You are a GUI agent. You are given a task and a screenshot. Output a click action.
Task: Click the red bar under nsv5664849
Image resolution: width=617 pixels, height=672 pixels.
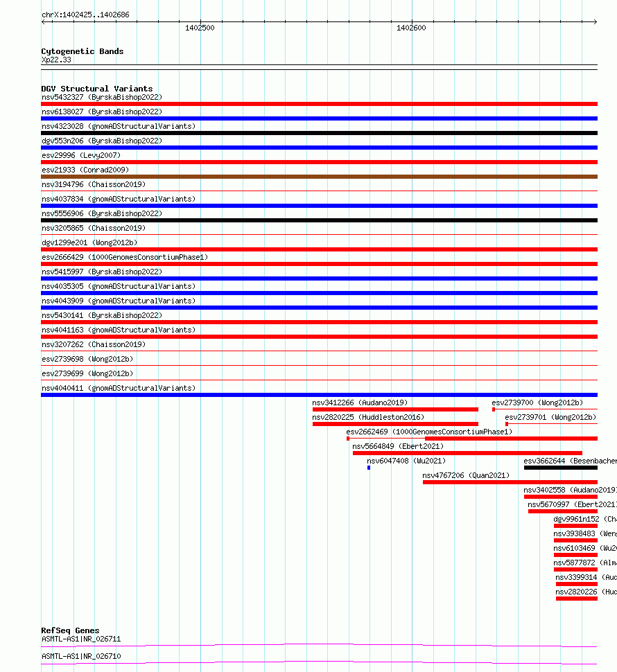pyautogui.click(x=467, y=454)
